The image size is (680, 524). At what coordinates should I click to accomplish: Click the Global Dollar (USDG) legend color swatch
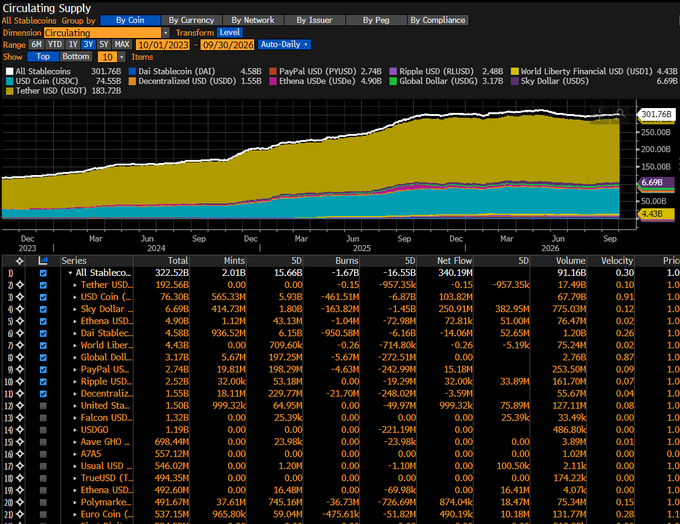(x=393, y=81)
